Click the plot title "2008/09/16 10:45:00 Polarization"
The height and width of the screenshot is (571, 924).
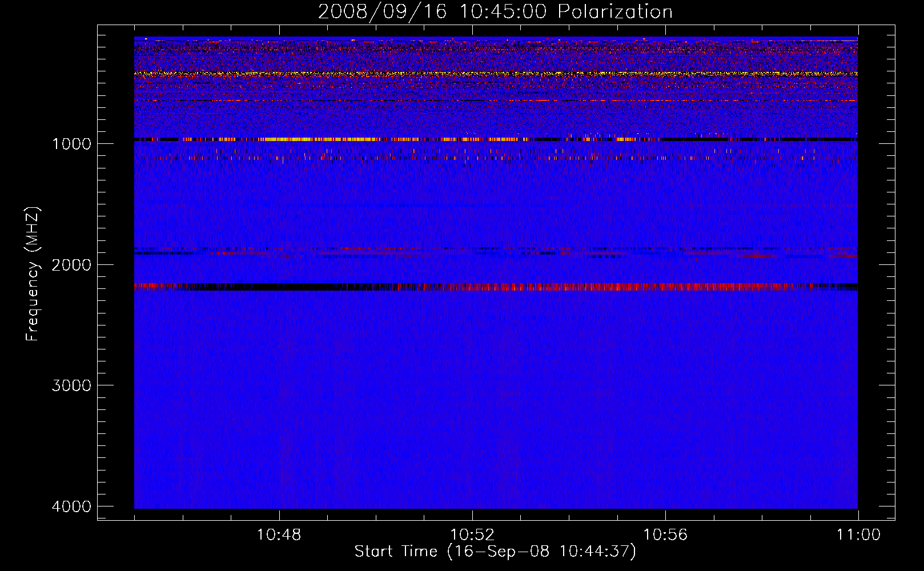click(495, 11)
